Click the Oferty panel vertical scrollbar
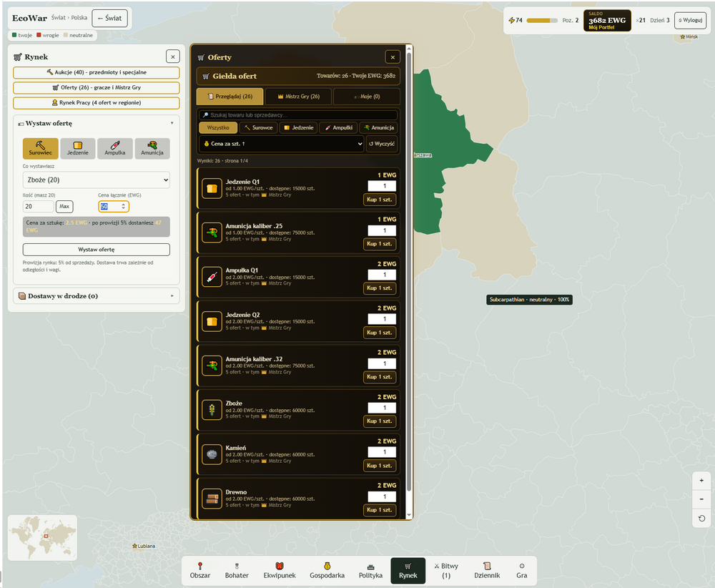This screenshot has height=588, width=715. pos(408,271)
